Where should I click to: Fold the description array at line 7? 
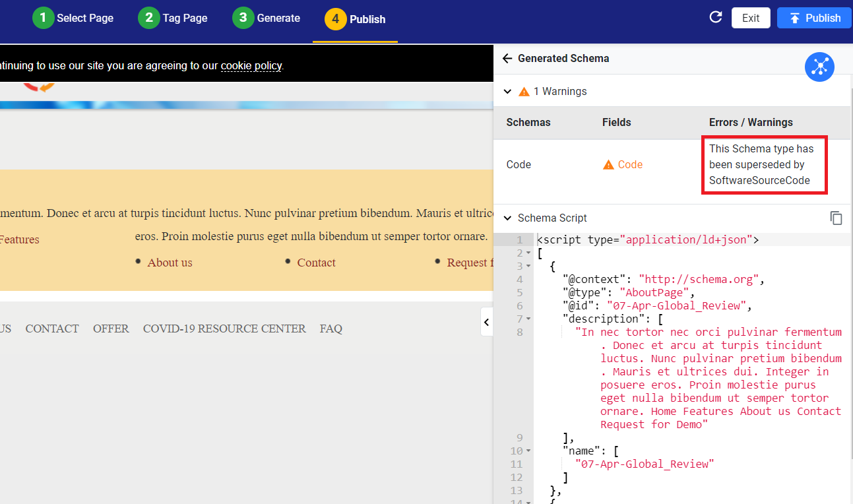(x=529, y=320)
